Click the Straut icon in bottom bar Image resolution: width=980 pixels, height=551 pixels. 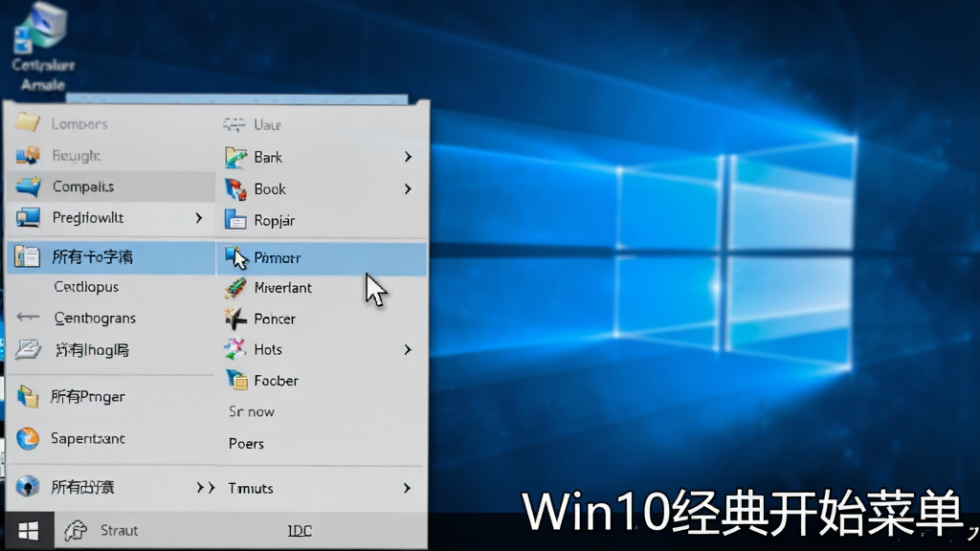[x=76, y=530]
